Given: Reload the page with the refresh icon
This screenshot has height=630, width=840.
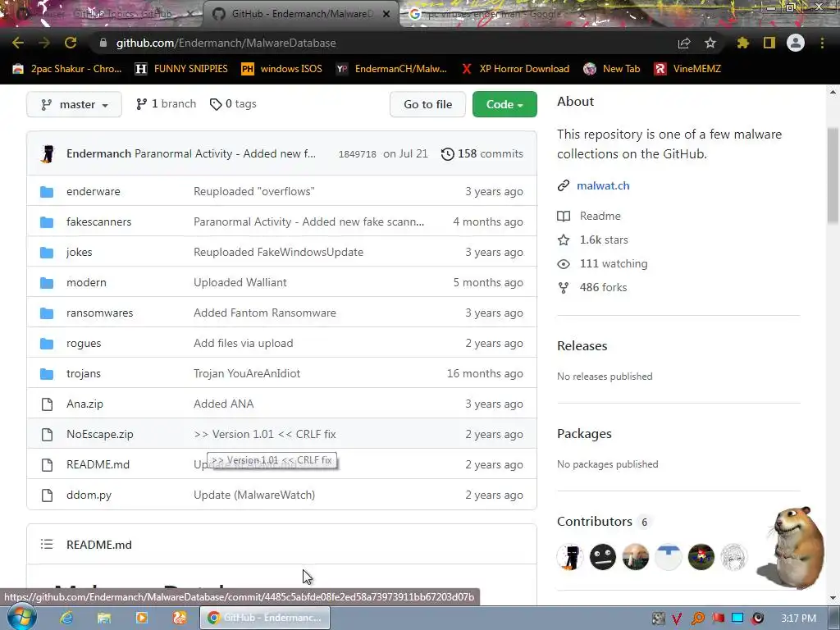Looking at the screenshot, I should click(71, 43).
